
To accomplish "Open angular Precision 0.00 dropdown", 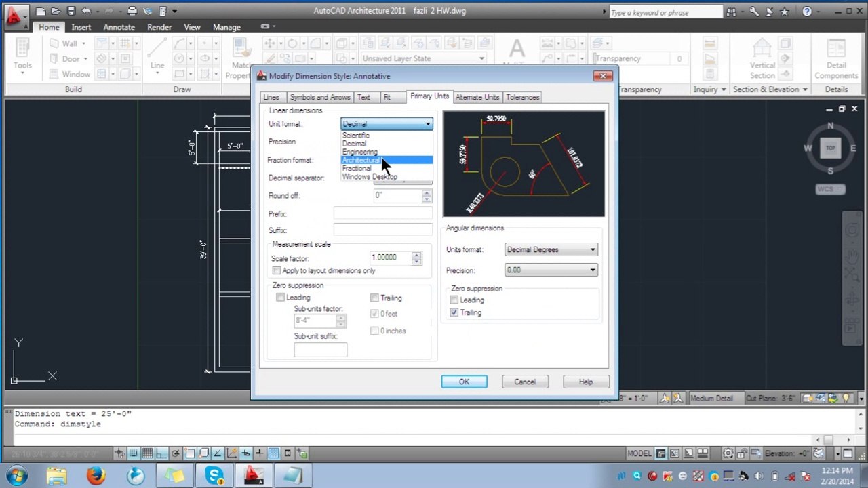I will pyautogui.click(x=551, y=270).
